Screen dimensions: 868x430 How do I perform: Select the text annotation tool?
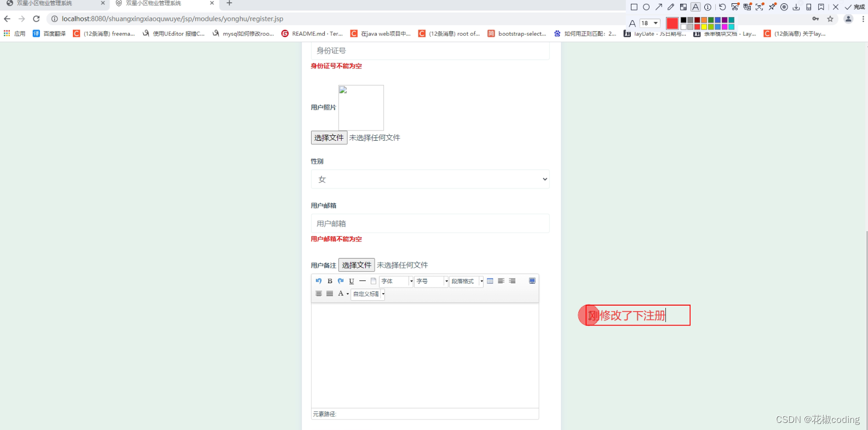click(695, 7)
